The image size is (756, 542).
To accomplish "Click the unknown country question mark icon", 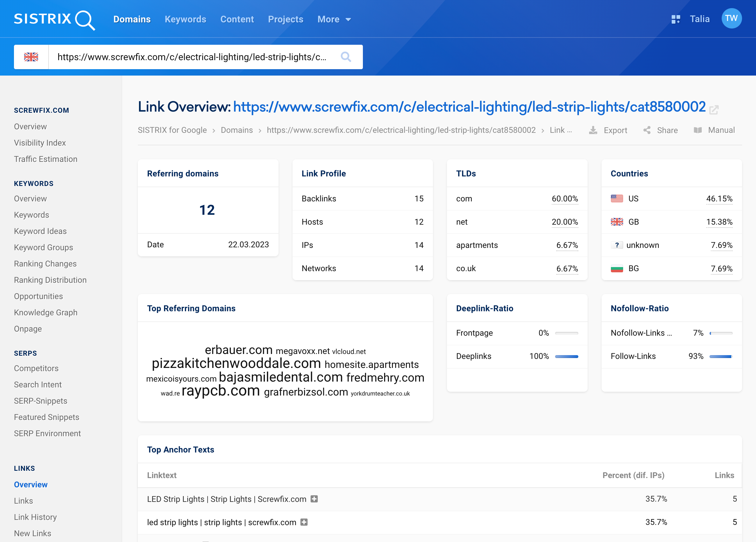I will click(x=617, y=245).
